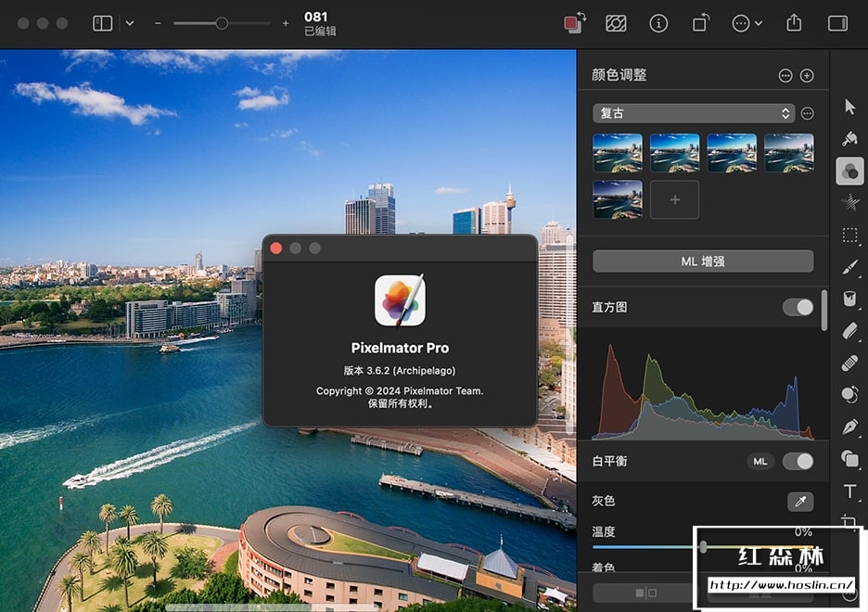
Task: Click the histogram graph
Action: (703, 391)
